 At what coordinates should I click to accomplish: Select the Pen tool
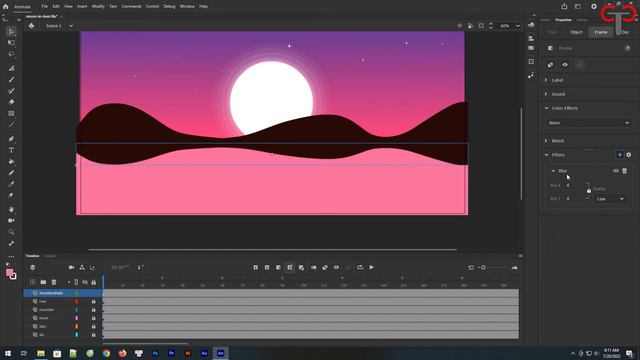point(11,139)
